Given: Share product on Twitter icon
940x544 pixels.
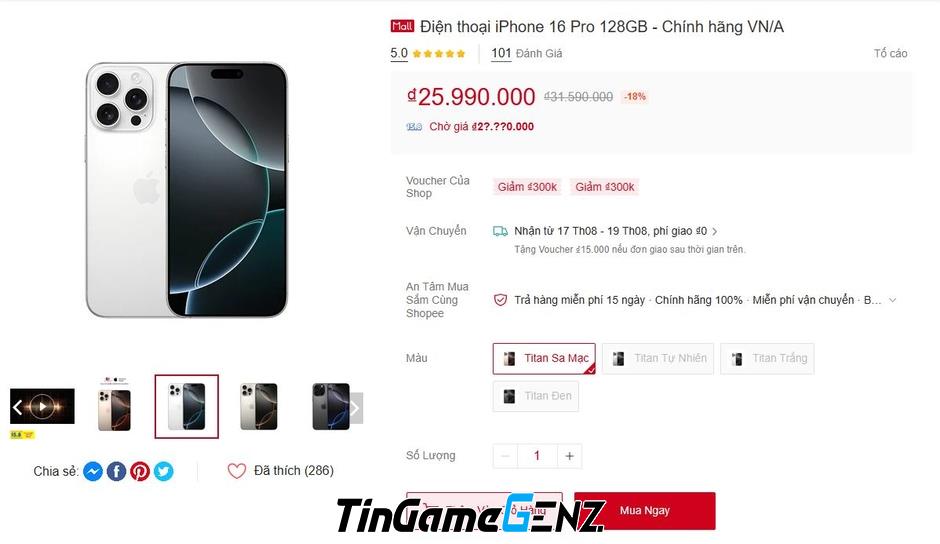Looking at the screenshot, I should point(164,471).
